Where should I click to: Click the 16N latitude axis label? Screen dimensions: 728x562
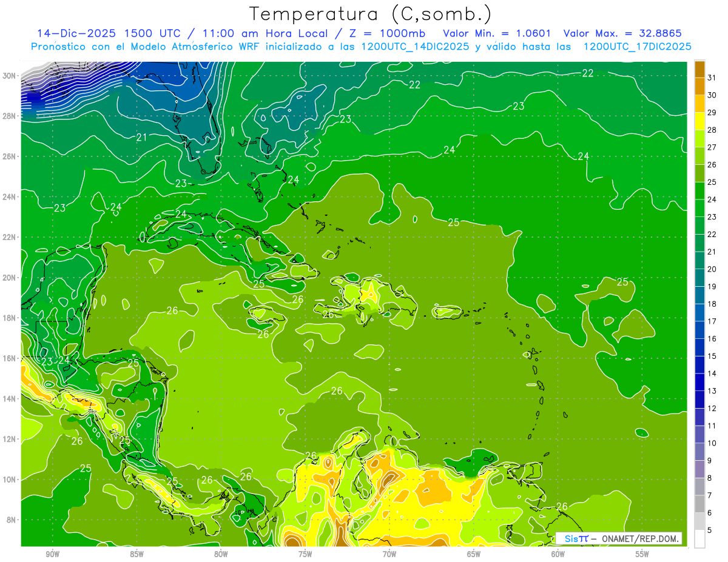pos(9,358)
